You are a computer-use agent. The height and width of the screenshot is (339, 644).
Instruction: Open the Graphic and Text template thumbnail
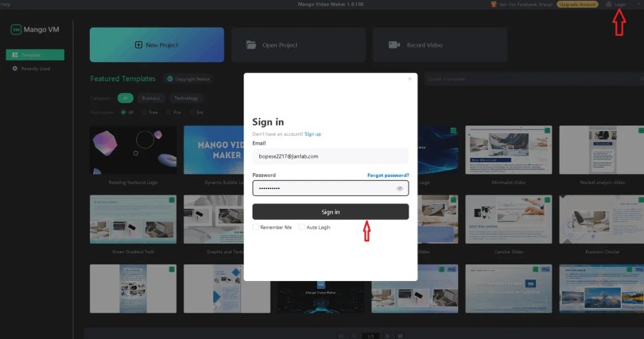(214, 219)
